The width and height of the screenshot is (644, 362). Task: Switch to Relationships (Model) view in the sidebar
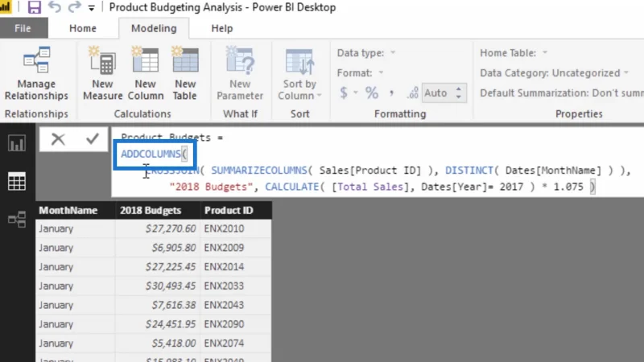click(x=17, y=219)
